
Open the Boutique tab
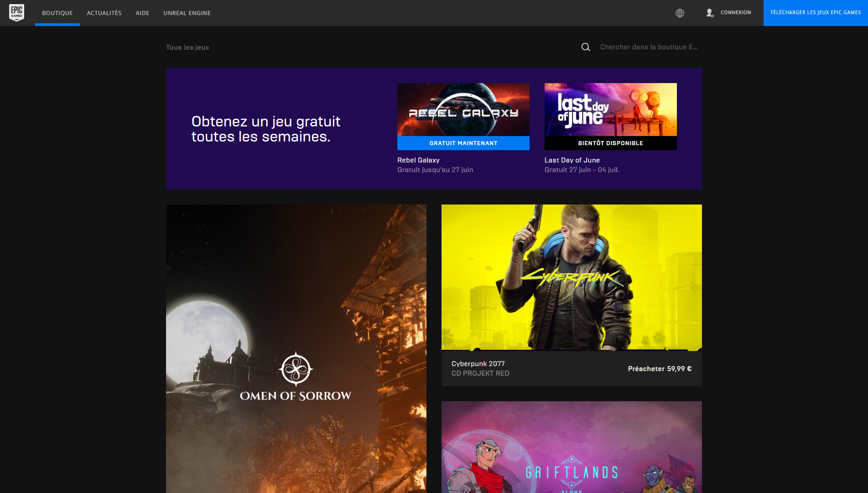click(57, 13)
